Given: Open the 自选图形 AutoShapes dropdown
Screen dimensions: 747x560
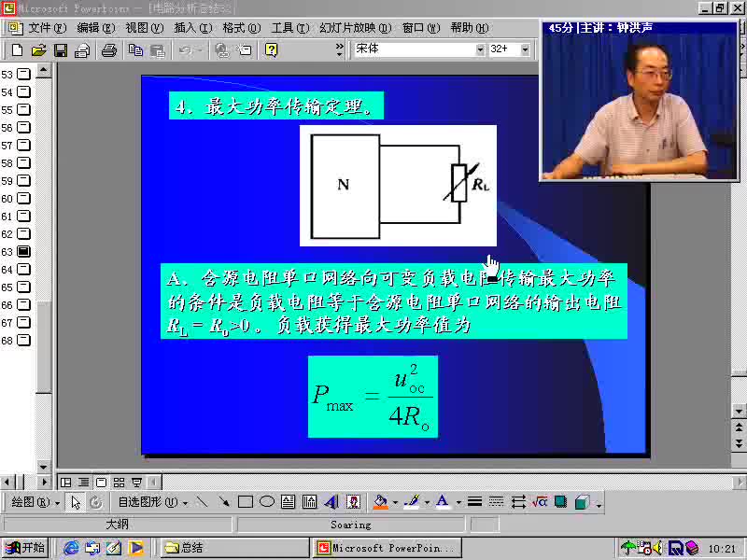Looking at the screenshot, I should (152, 502).
